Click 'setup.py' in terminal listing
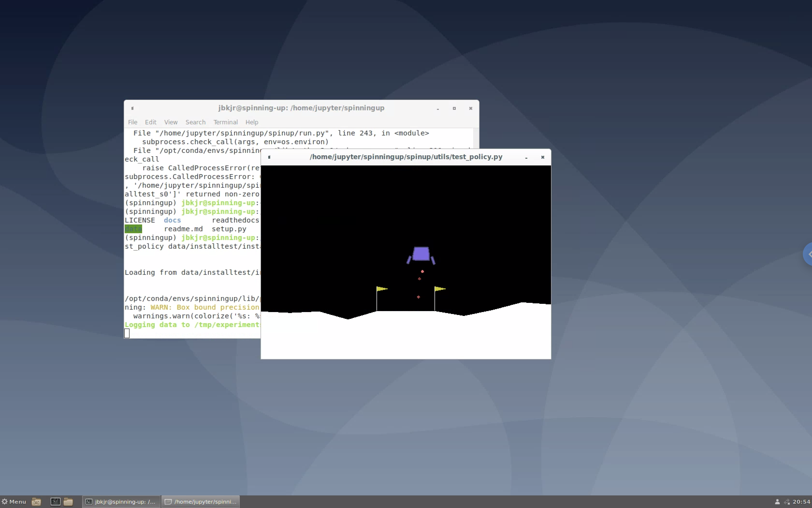Image resolution: width=812 pixels, height=508 pixels. (x=229, y=229)
